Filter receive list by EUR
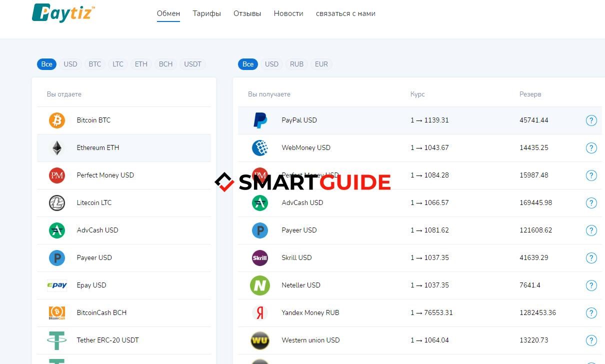 click(321, 64)
